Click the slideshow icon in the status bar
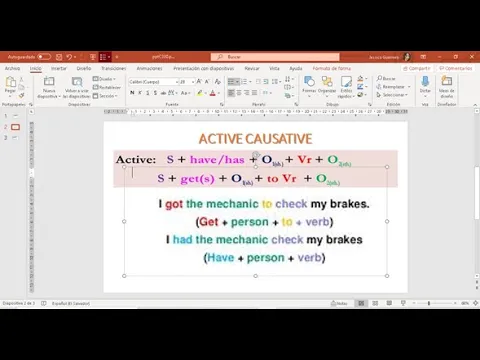480x360 pixels. 403,303
